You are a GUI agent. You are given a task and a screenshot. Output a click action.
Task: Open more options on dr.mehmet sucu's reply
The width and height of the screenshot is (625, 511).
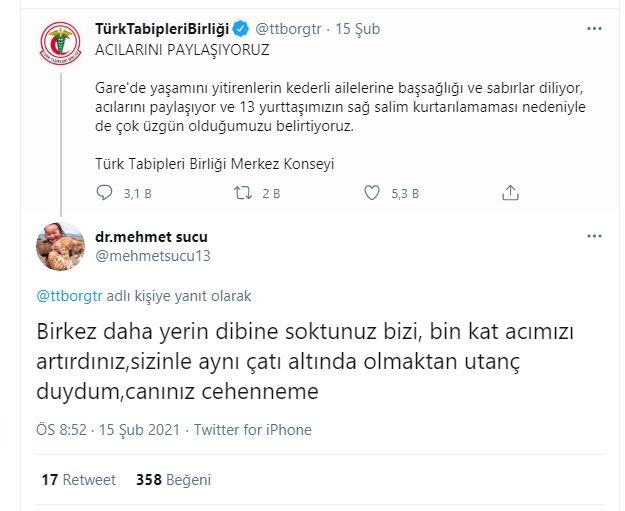click(x=595, y=237)
